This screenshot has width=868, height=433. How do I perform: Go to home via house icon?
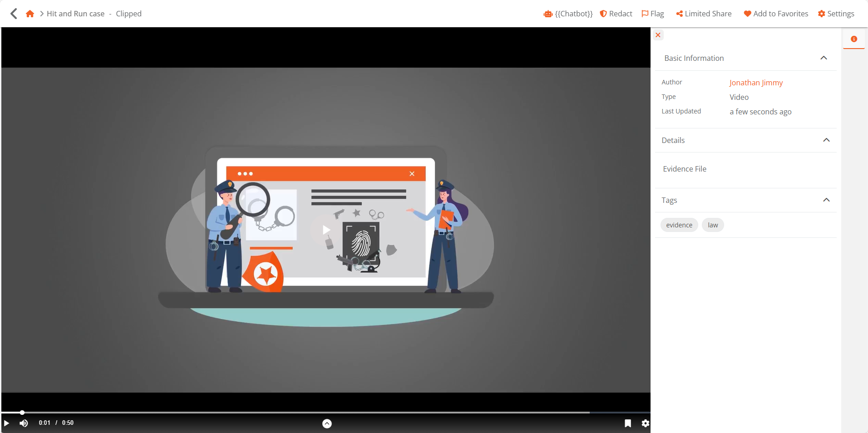click(x=30, y=14)
